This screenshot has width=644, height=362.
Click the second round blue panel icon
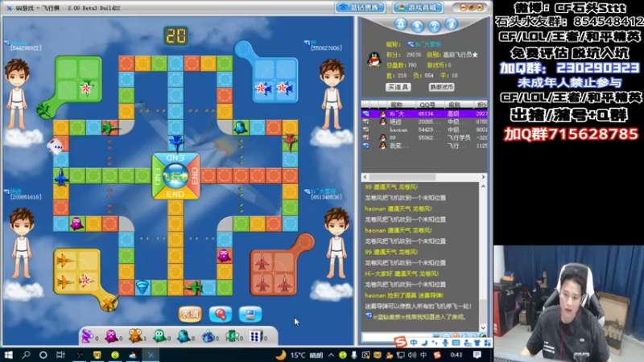click(418, 27)
